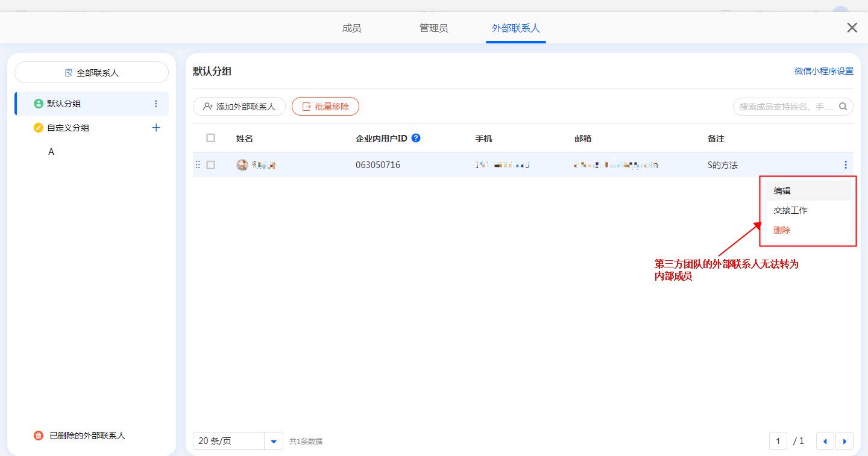Viewport: 868px width, 456px height.
Task: Expand the 20 条/页 page size dropdown
Action: [274, 441]
